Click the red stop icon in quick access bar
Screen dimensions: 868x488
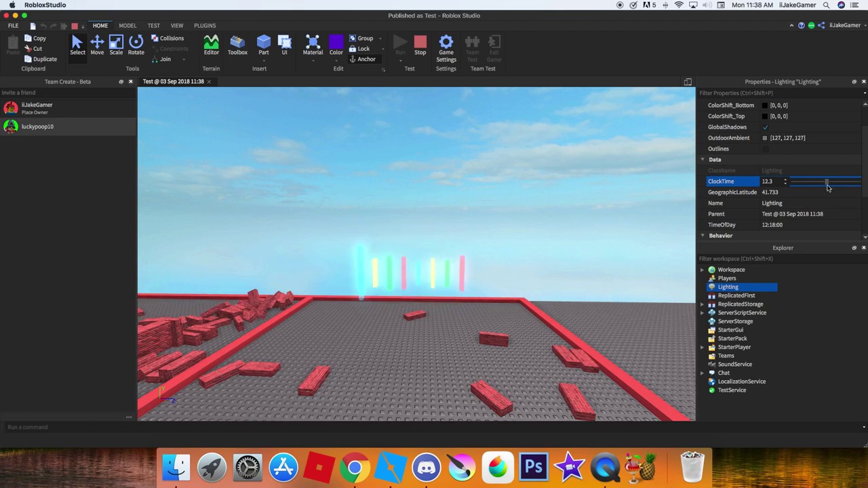[75, 26]
